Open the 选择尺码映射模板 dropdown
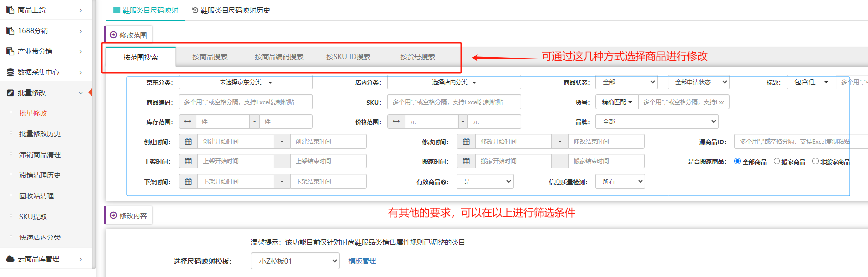Screen dimensions: 868x277 click(295, 261)
